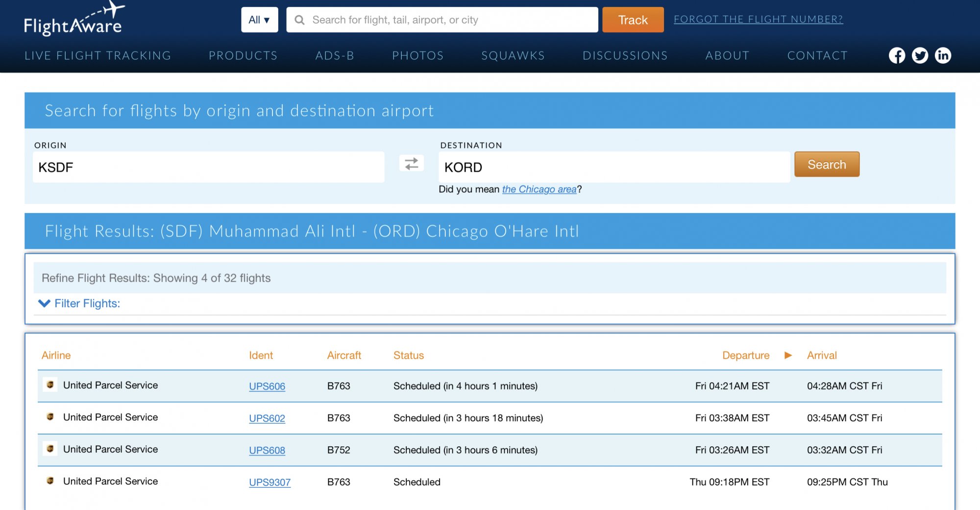Viewport: 980px width, 510px height.
Task: Click departure time 'Fri 03:38AM EST'
Action: coord(732,418)
